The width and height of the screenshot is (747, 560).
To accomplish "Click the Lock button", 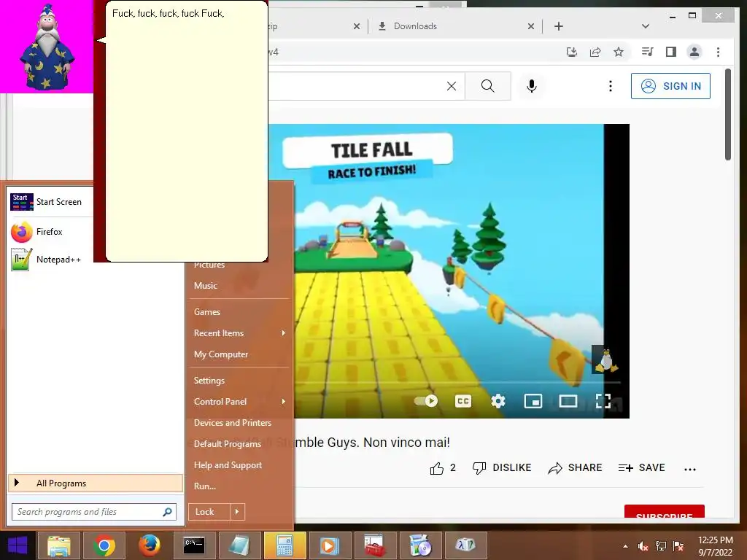I will pyautogui.click(x=209, y=512).
